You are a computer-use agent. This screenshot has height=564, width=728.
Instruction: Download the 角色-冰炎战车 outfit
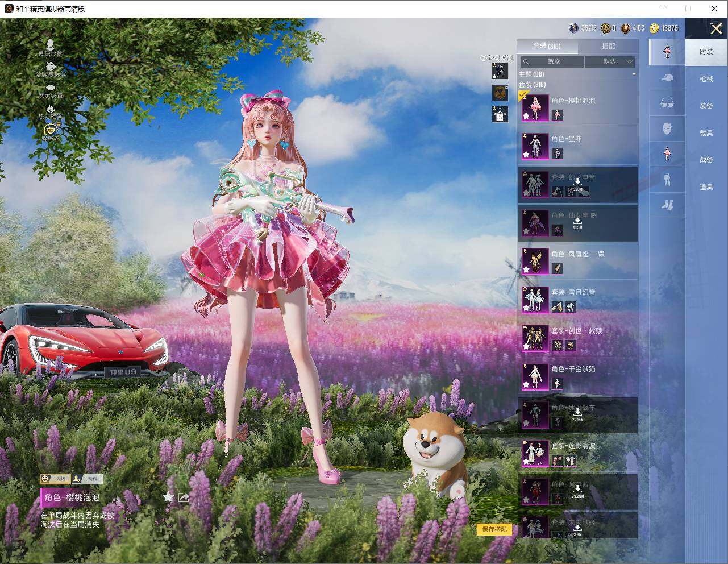pos(577,415)
